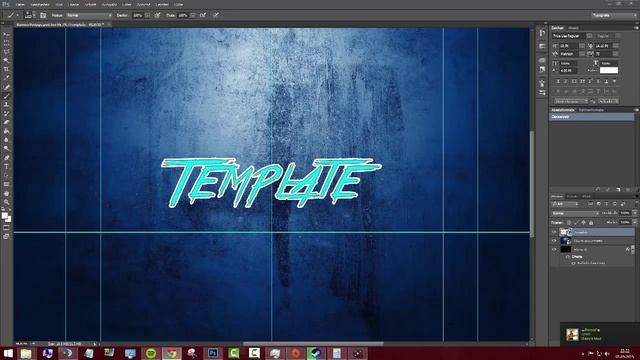Open the Datei menu
This screenshot has width=640, height=360.
coord(20,4)
